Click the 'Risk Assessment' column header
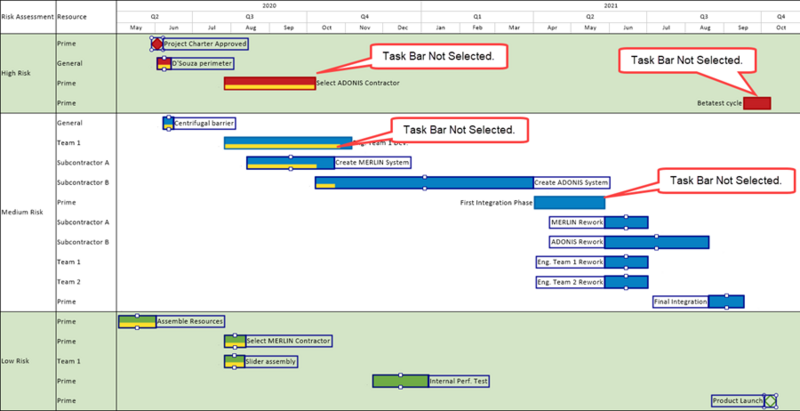The width and height of the screenshot is (800, 411). click(x=28, y=17)
